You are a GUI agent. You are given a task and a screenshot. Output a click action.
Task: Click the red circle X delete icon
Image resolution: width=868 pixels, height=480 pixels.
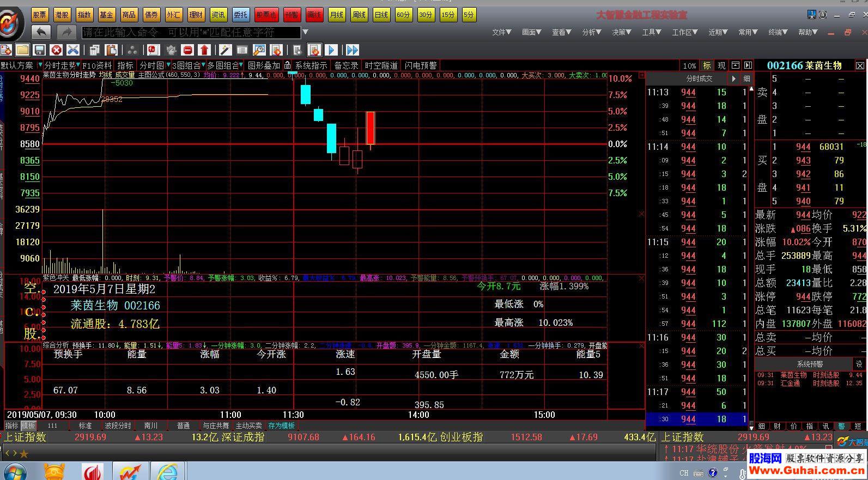coord(56,50)
